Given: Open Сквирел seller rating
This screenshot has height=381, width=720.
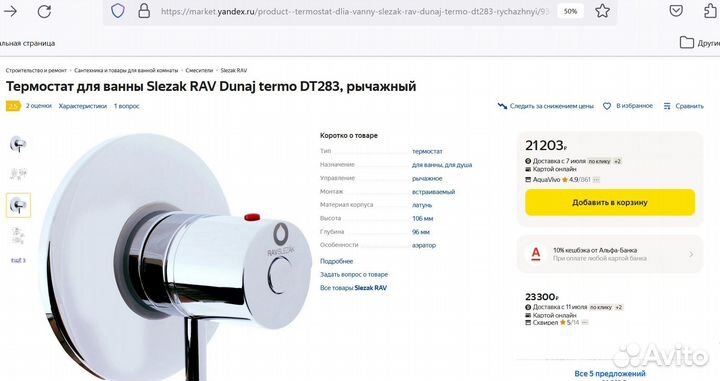Looking at the screenshot, I should click(x=569, y=323).
